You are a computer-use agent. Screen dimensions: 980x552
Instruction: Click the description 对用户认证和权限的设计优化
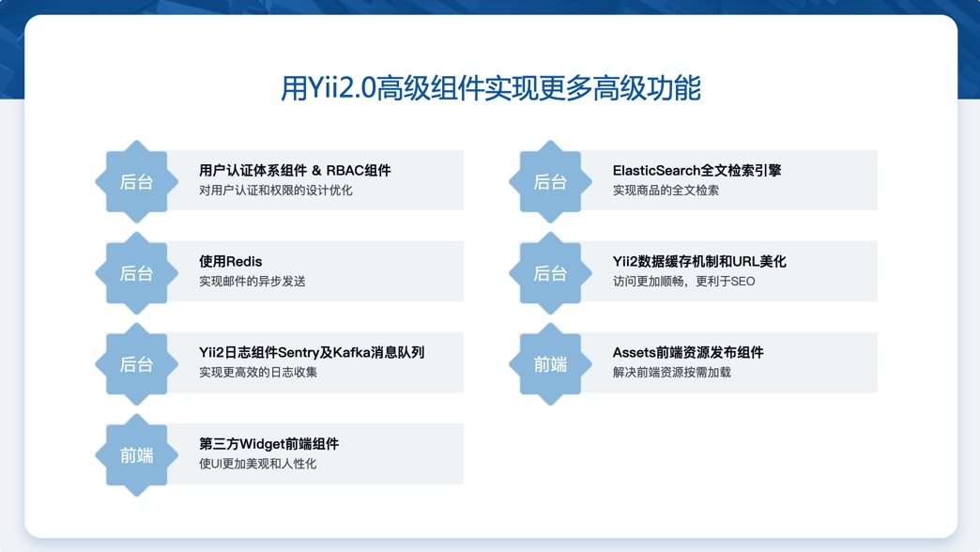point(276,190)
